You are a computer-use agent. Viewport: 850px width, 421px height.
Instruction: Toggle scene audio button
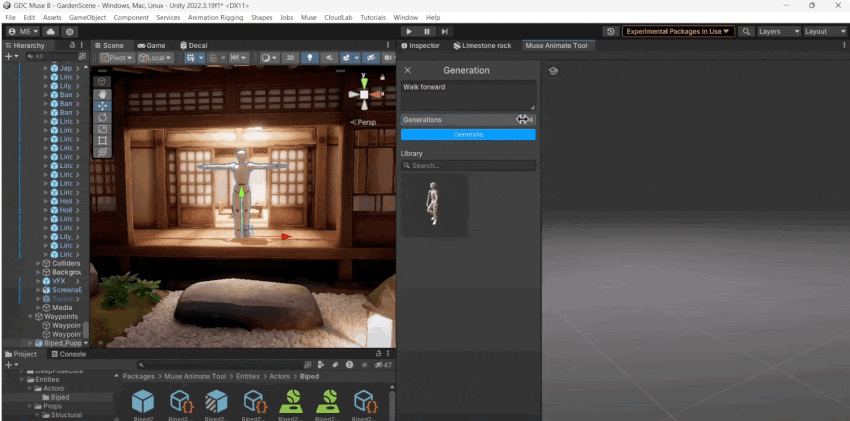(x=329, y=57)
